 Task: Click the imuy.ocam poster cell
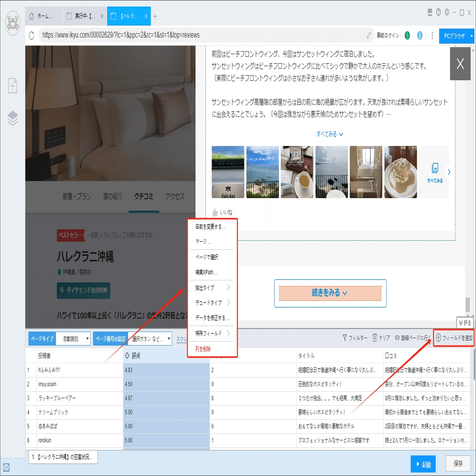(80, 384)
